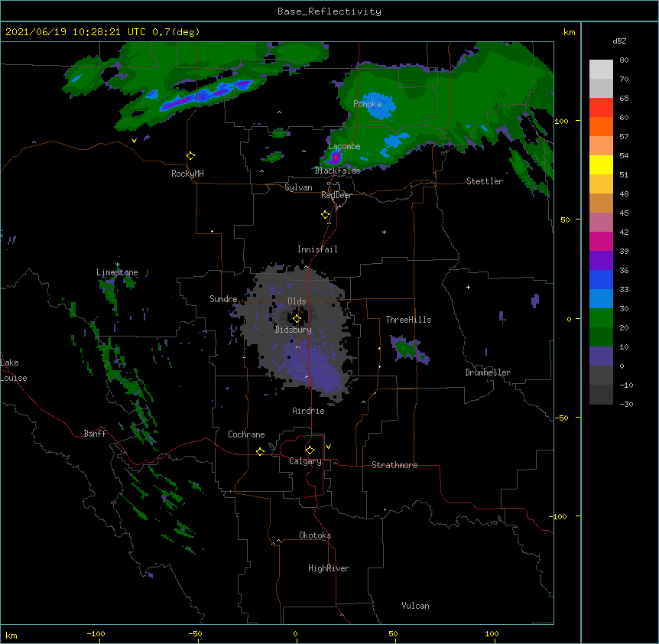The height and width of the screenshot is (644, 659).
Task: Click the Banff label
Action: pyautogui.click(x=95, y=434)
